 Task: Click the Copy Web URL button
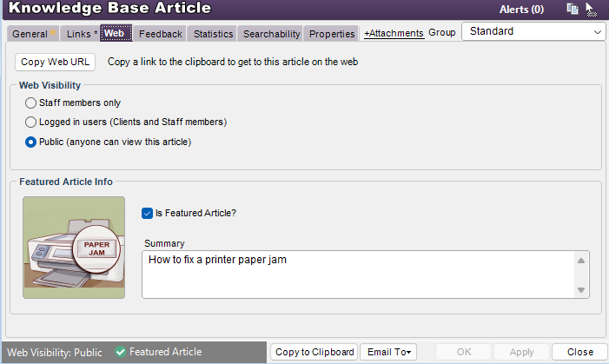[x=55, y=63]
